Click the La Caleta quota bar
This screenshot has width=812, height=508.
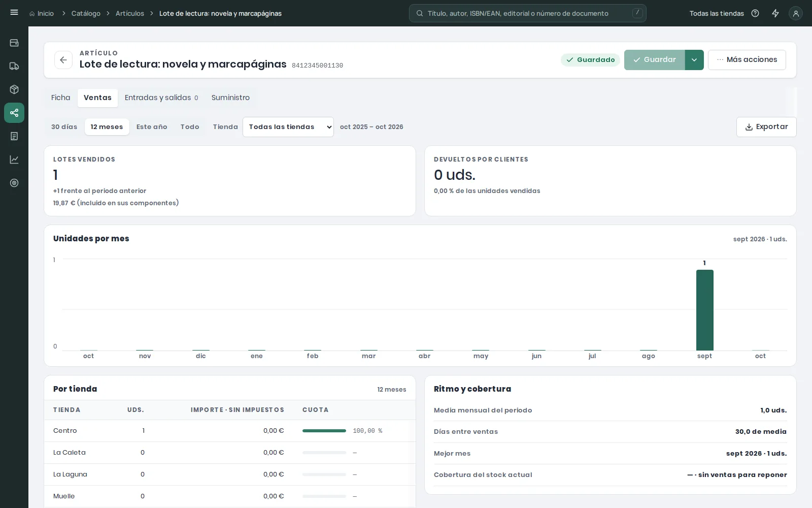tap(324, 453)
